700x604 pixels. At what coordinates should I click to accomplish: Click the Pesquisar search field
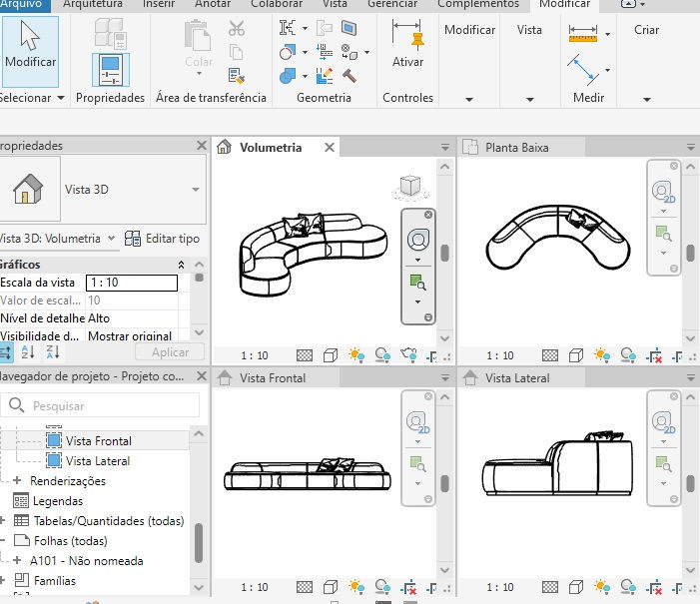pyautogui.click(x=100, y=405)
